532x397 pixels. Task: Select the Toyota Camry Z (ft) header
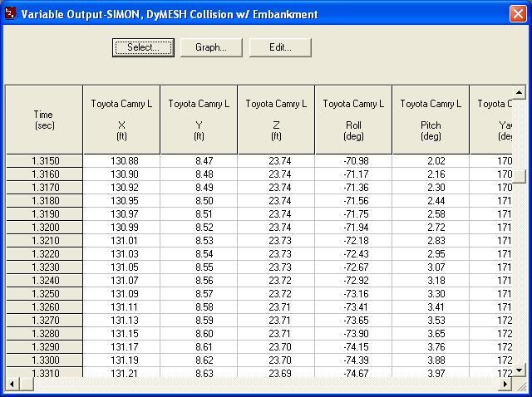276,120
